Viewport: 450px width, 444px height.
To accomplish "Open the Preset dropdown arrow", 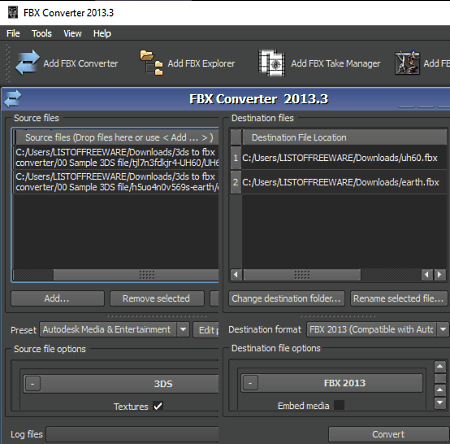I will pyautogui.click(x=183, y=330).
